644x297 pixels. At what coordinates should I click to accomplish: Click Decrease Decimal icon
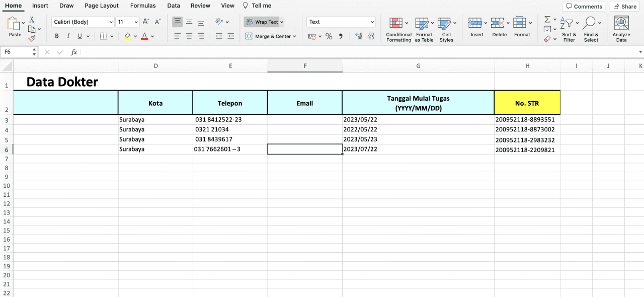370,36
